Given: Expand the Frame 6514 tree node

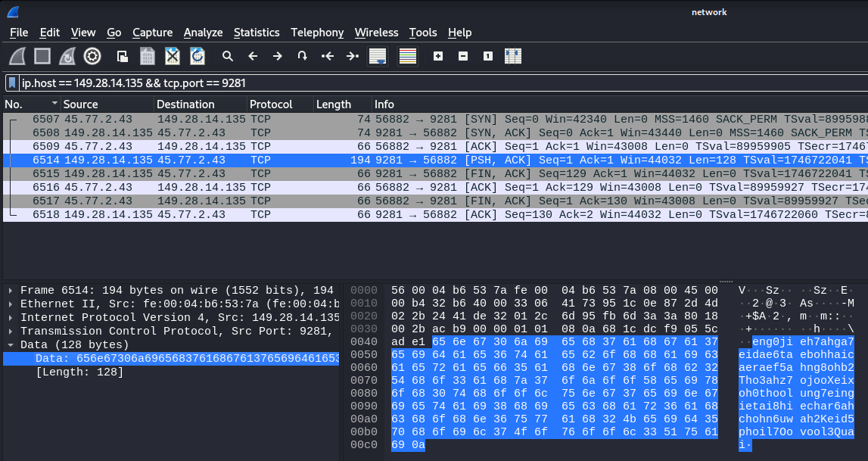Looking at the screenshot, I should [11, 290].
